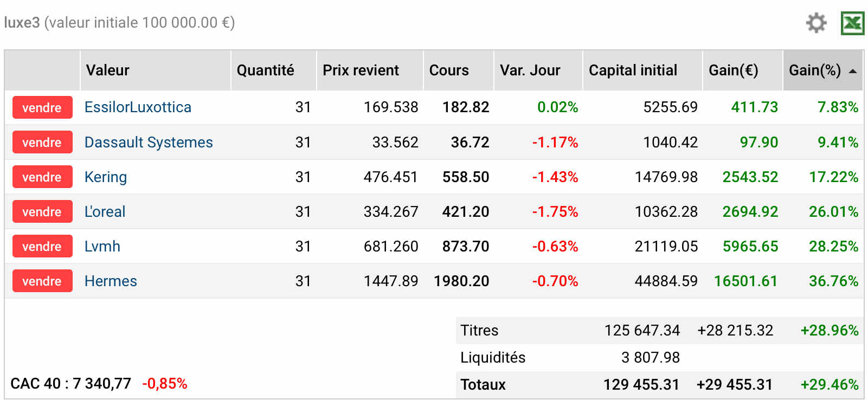Export portfolio with Excel icon

852,23
